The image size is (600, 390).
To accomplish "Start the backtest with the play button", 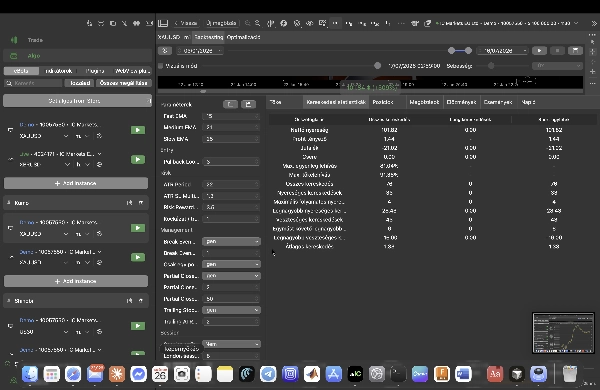I will 539,51.
